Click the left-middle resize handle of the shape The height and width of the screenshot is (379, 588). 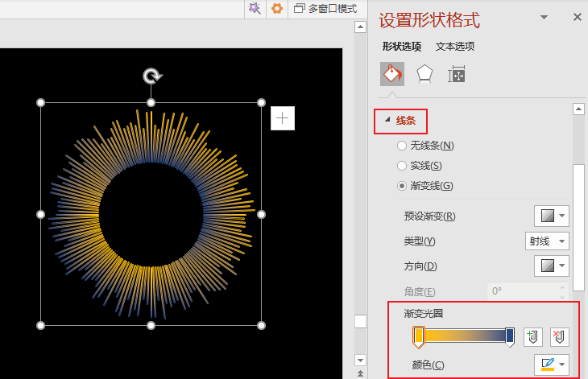tap(40, 214)
